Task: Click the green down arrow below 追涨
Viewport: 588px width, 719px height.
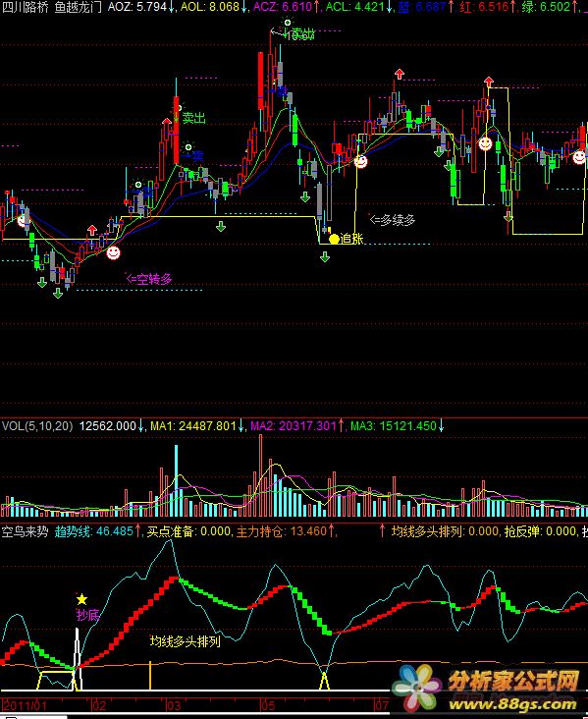Action: pyautogui.click(x=325, y=257)
